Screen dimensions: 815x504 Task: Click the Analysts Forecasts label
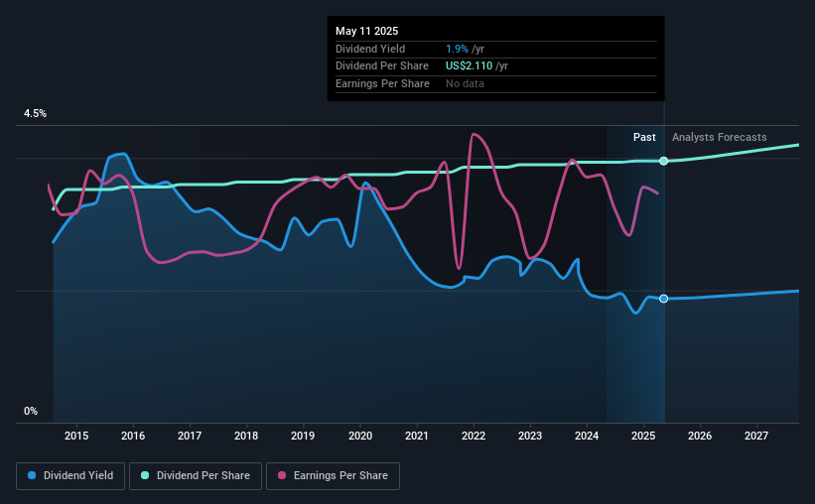pos(720,137)
